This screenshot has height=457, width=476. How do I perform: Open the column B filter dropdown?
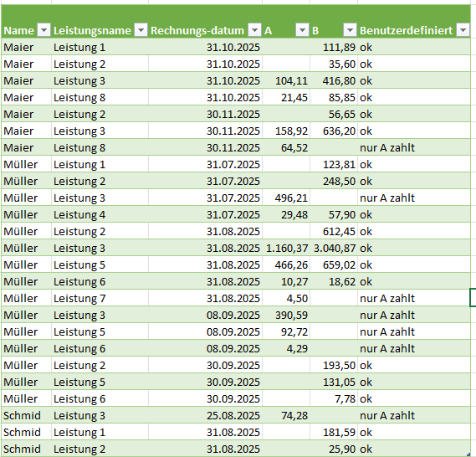click(350, 30)
